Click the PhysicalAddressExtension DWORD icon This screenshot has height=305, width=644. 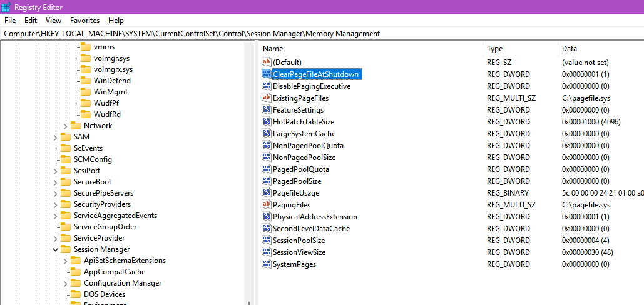pos(267,216)
